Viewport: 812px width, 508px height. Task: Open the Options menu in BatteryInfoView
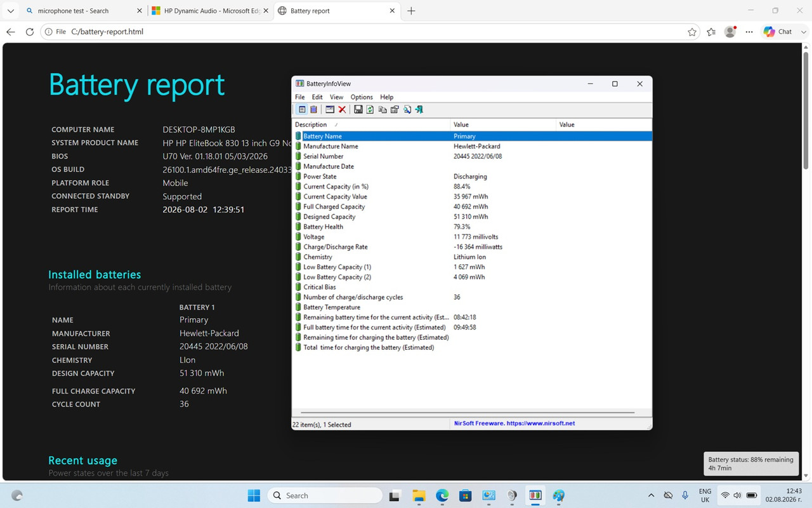362,97
